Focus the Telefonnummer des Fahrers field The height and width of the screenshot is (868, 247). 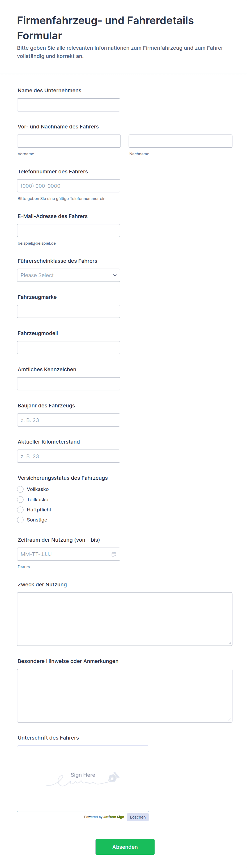[x=69, y=186]
